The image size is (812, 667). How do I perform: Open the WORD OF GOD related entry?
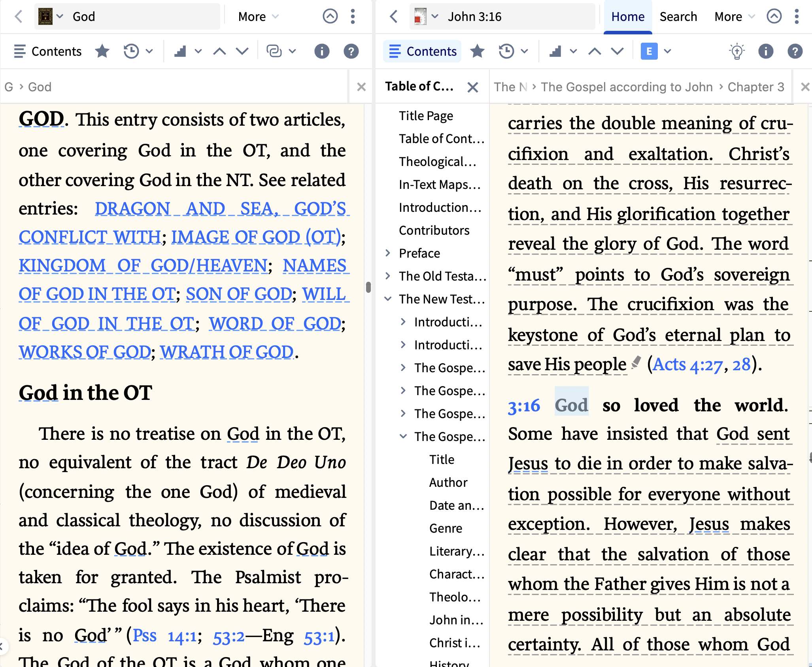click(x=275, y=324)
